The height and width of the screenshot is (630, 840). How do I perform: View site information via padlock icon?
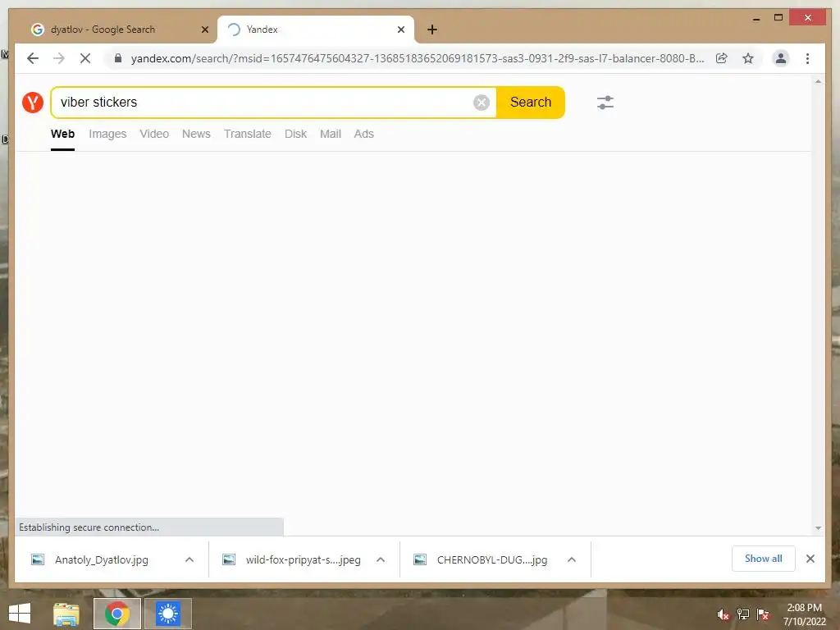118,58
